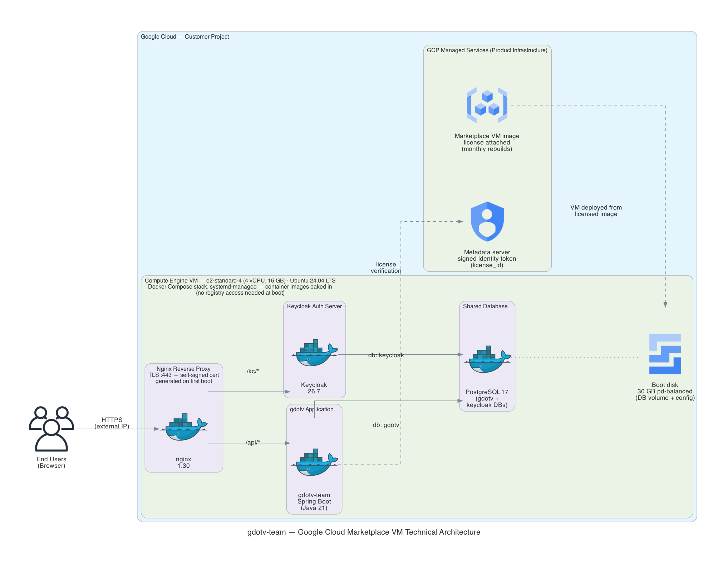The image size is (728, 565).
Task: Select the nginx Docker whale icon
Action: [184, 427]
